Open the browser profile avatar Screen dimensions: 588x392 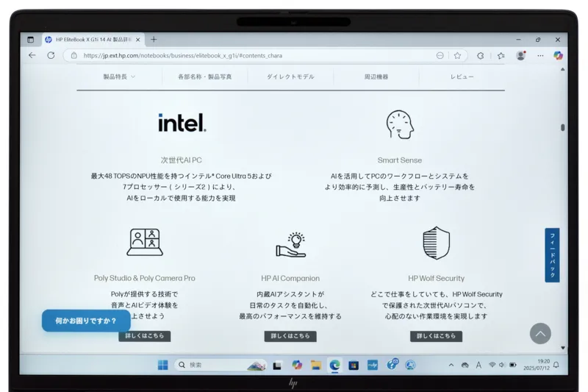point(520,55)
